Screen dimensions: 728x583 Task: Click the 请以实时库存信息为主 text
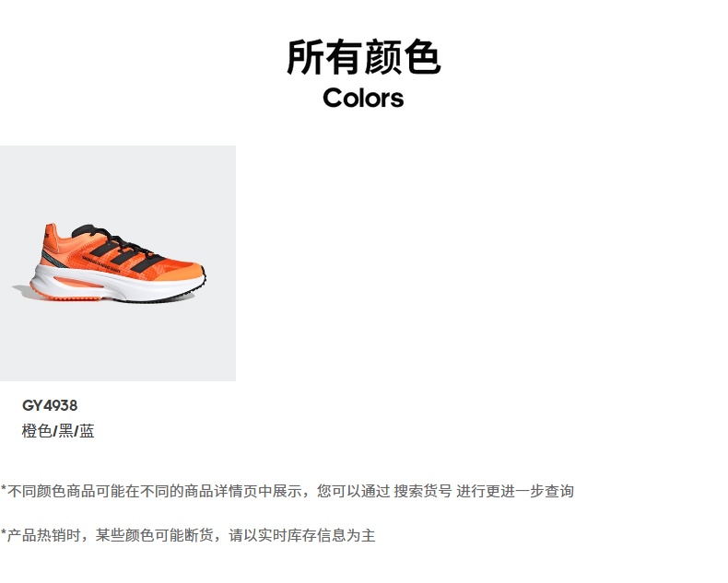[x=301, y=535]
